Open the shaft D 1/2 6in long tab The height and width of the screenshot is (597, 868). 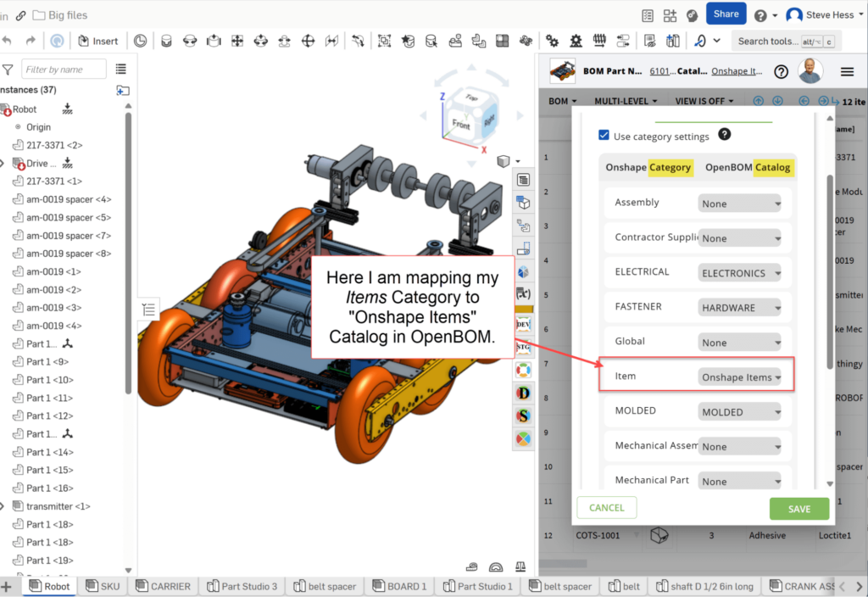tap(704, 586)
